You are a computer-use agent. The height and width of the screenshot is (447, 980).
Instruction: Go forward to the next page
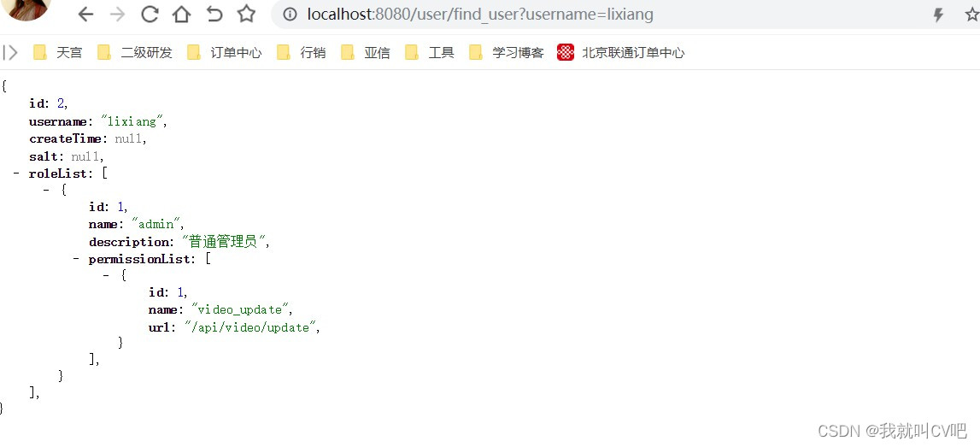point(117,15)
